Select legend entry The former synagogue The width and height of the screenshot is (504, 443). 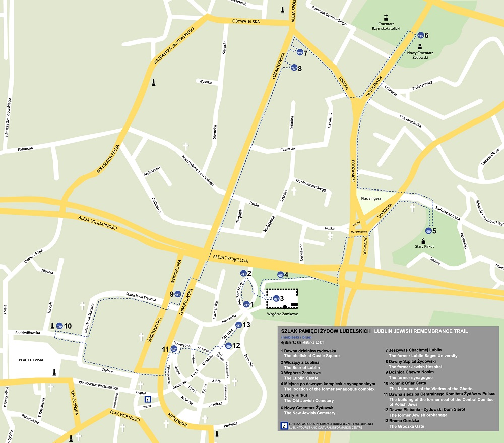tap(410, 378)
